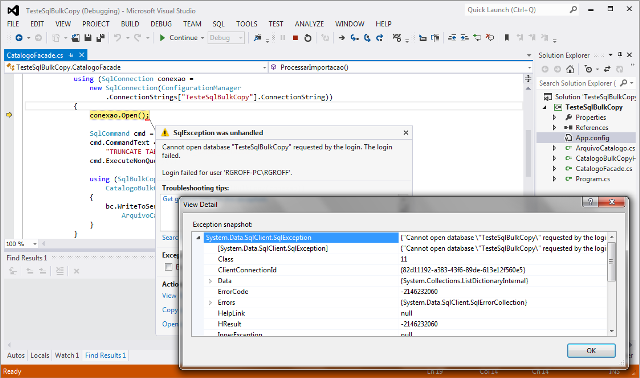Close the SqlException was unhandled popup
The image size is (640, 378).
406,133
